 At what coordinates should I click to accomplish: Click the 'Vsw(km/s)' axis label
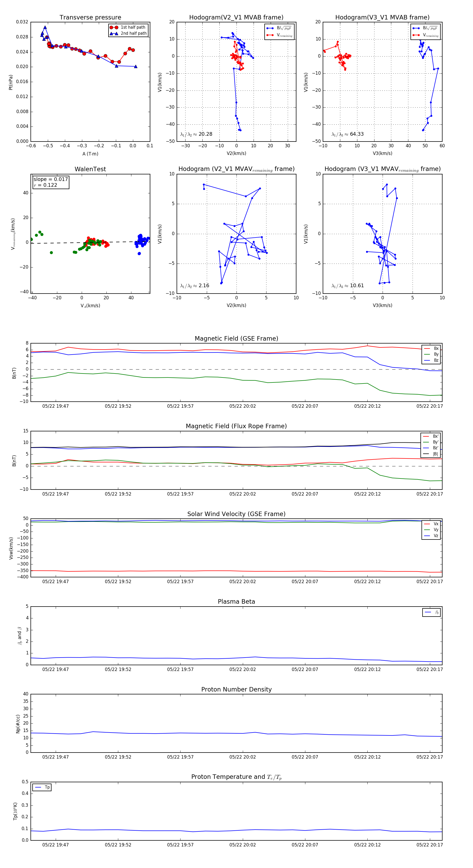[11, 549]
